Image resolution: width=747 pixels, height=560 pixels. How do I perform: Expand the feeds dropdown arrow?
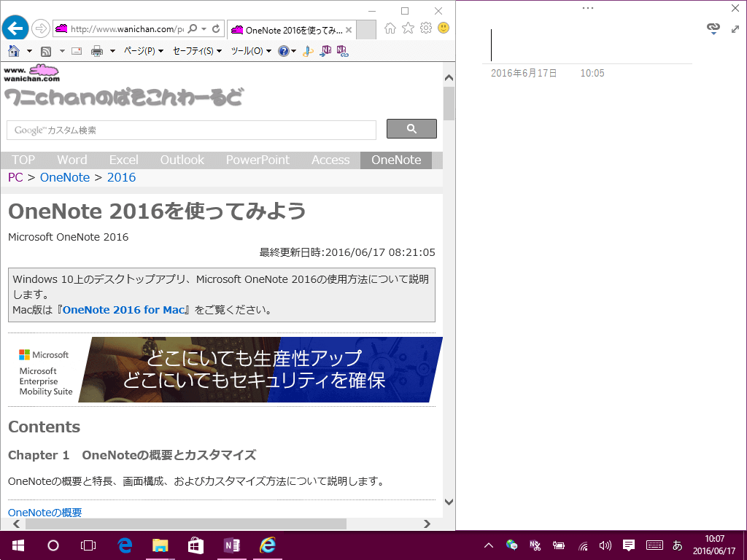62,51
